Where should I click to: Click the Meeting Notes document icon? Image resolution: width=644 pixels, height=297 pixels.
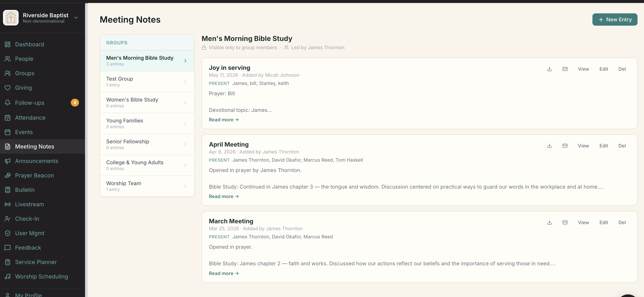click(8, 147)
